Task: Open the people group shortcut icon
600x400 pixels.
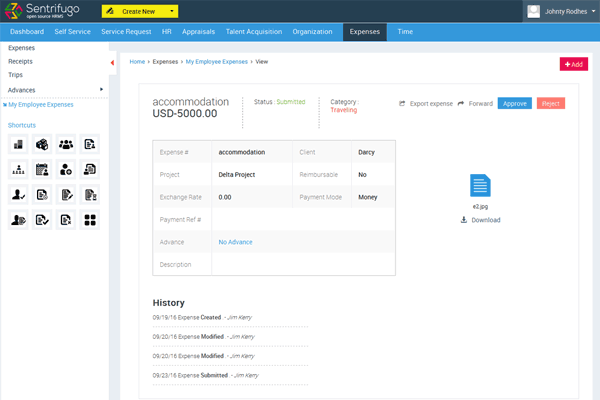Action: click(66, 144)
